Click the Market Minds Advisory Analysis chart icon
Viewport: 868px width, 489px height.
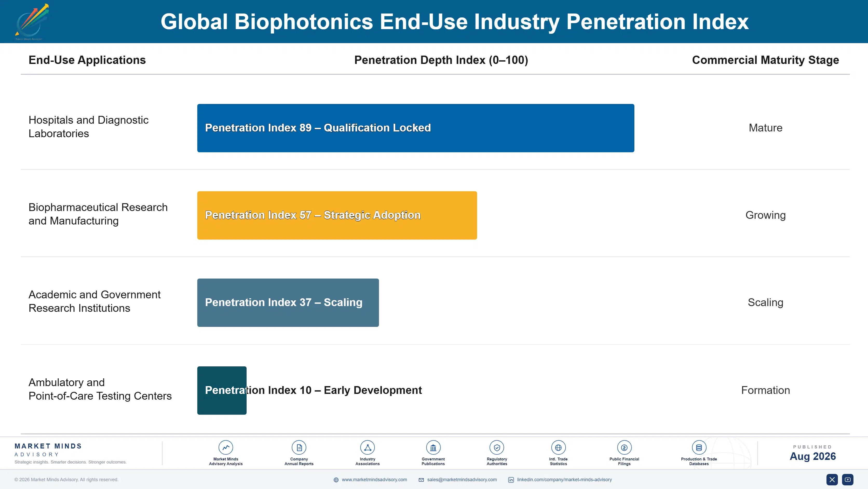coord(226,447)
